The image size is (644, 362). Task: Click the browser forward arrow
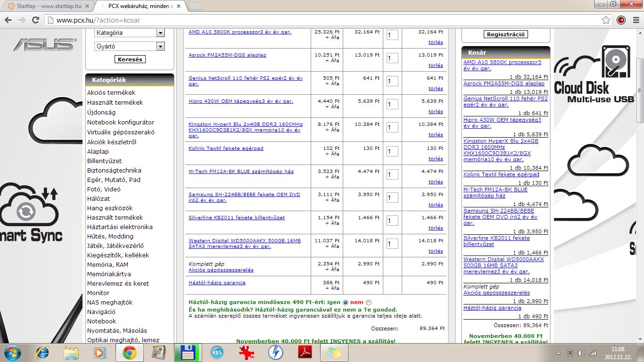coord(22,20)
